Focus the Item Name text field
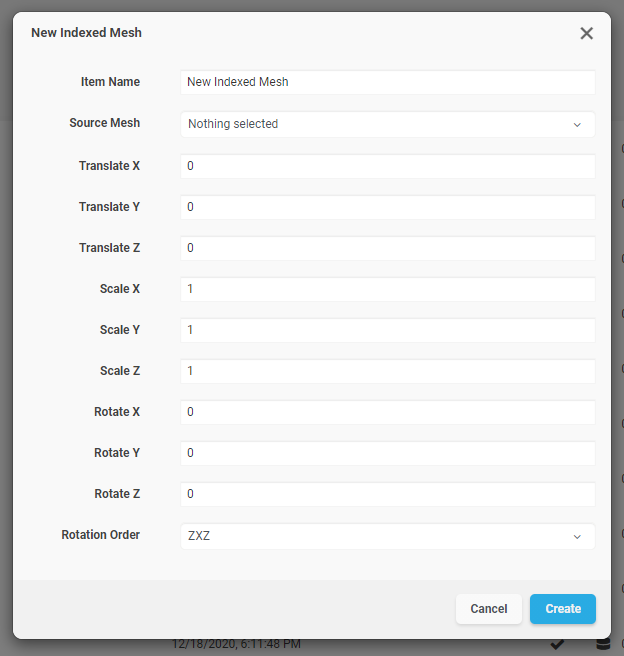 (388, 82)
